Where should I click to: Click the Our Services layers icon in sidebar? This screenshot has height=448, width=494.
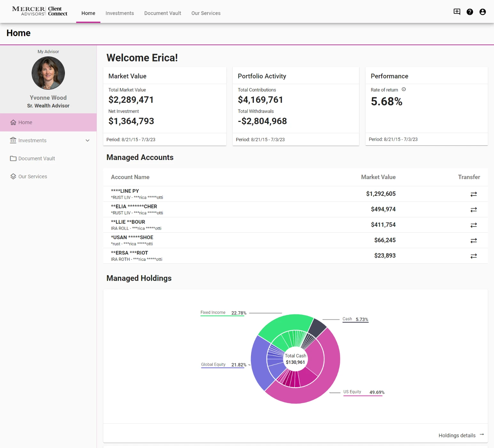13,176
